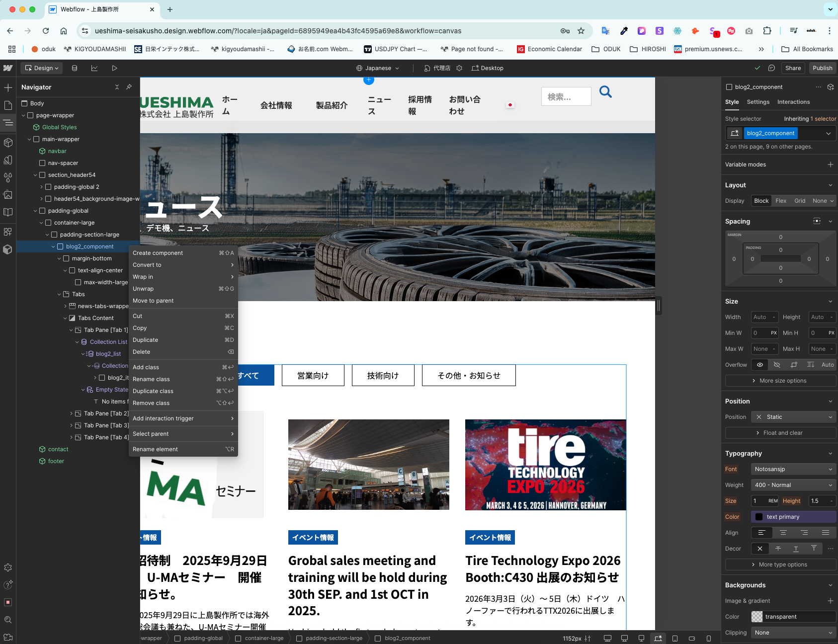Viewport: 838px width, 644px height.
Task: Open spacing options icon in Spacing header
Action: click(x=817, y=221)
